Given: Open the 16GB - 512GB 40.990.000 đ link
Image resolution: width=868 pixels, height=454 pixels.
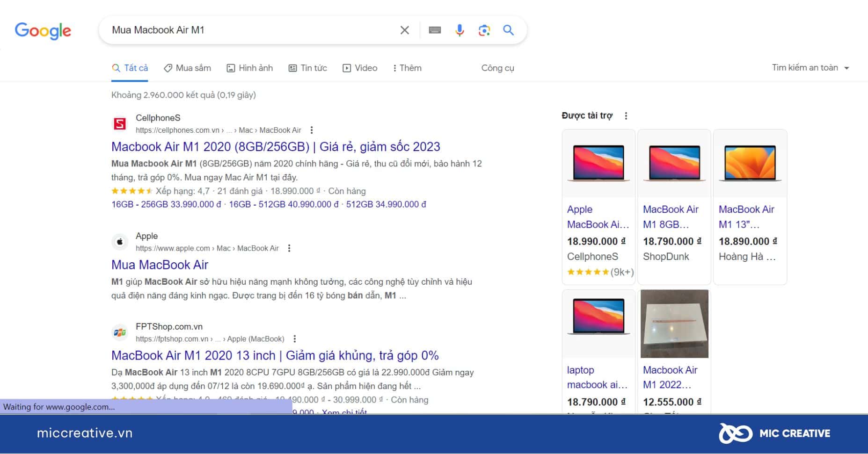Looking at the screenshot, I should tap(284, 204).
